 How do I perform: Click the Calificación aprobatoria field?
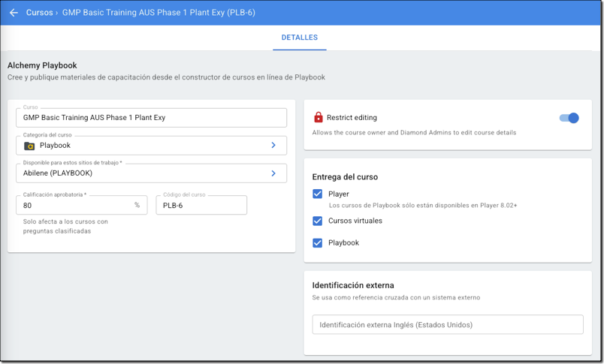point(75,205)
